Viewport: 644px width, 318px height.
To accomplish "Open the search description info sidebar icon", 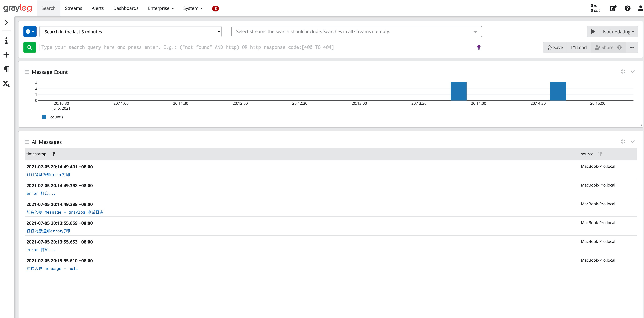I will (x=7, y=40).
